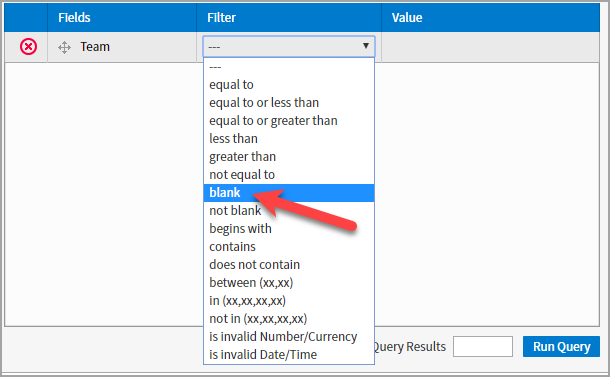
Task: Pick 'between (xx,xx)' option
Action: 289,282
